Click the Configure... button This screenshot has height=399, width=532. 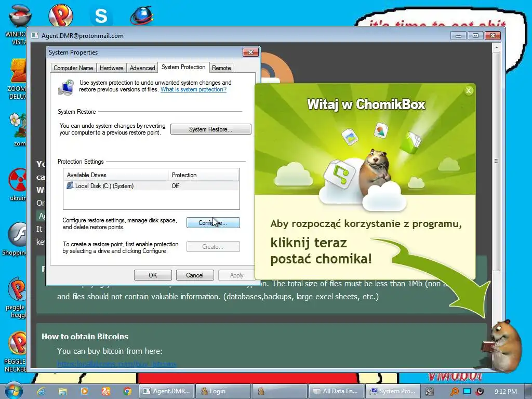[213, 223]
